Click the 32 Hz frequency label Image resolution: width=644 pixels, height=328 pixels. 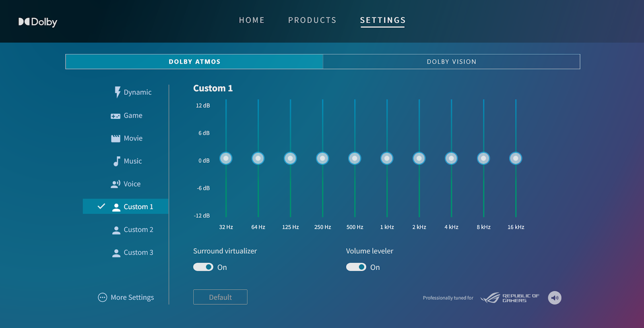(x=226, y=227)
